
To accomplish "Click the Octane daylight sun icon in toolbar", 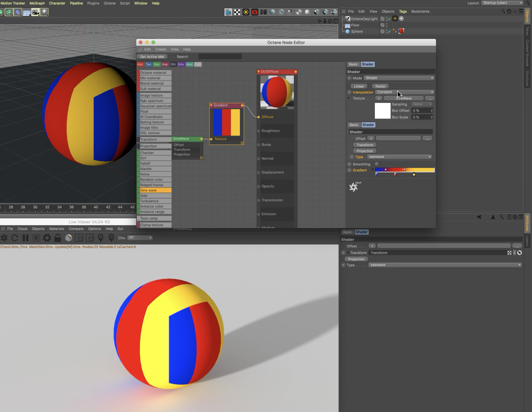I will [246, 12].
